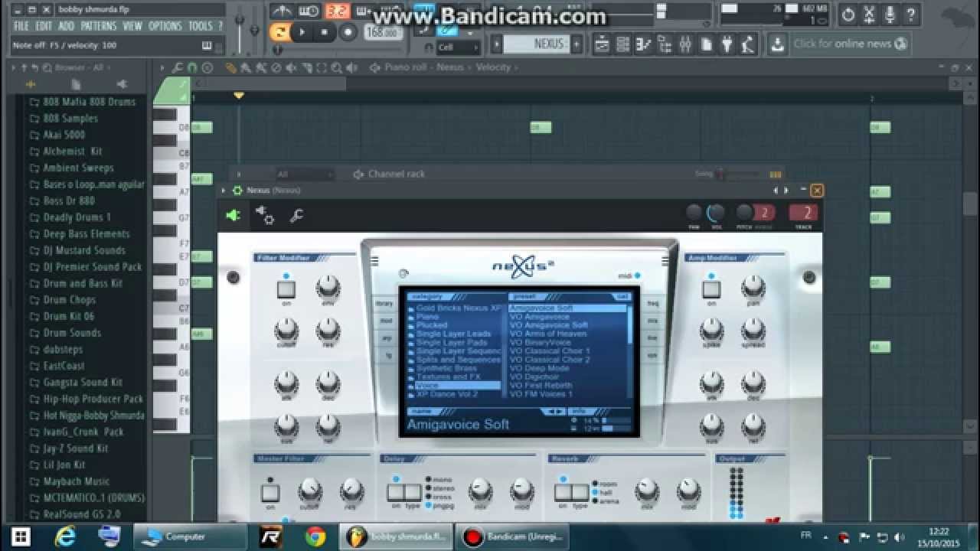Viewport: 980px width, 551px height.
Task: Open the FILE menu
Action: 21,26
